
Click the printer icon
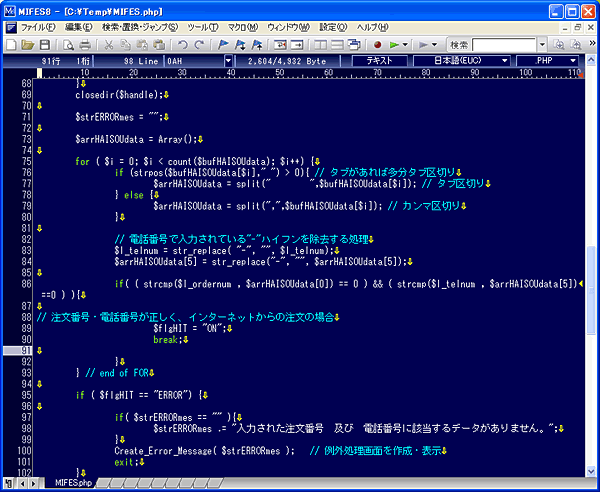coord(85,45)
